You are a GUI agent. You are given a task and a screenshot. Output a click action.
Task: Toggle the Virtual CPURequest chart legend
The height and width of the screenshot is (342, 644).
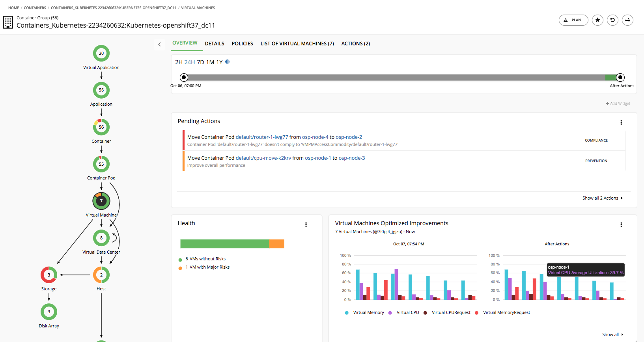[x=447, y=312]
